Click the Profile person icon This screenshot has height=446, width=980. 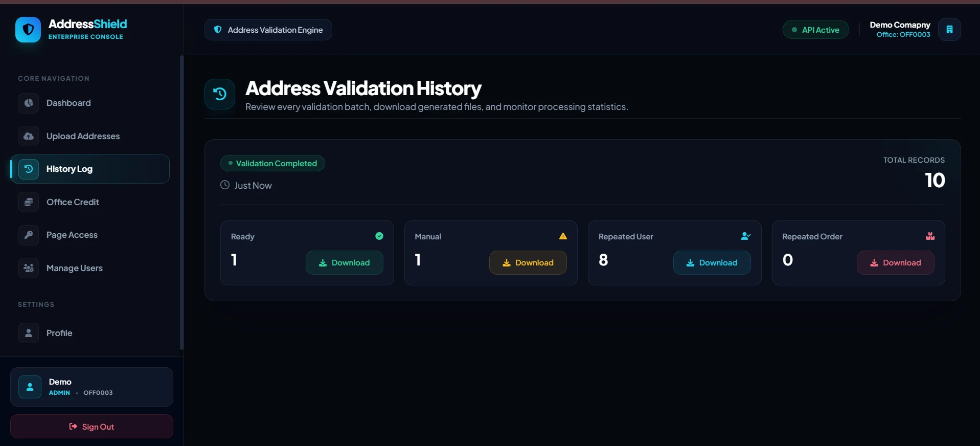29,333
